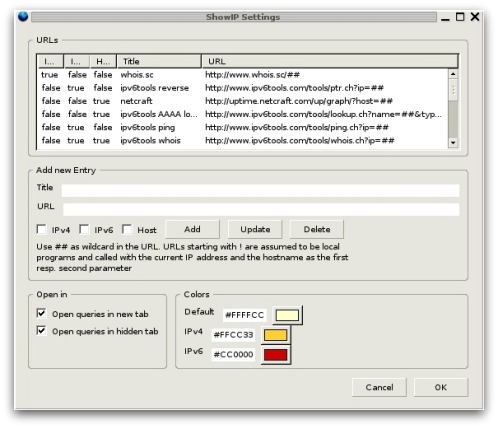
Task: Select the whois.sc row
Action: [243, 75]
